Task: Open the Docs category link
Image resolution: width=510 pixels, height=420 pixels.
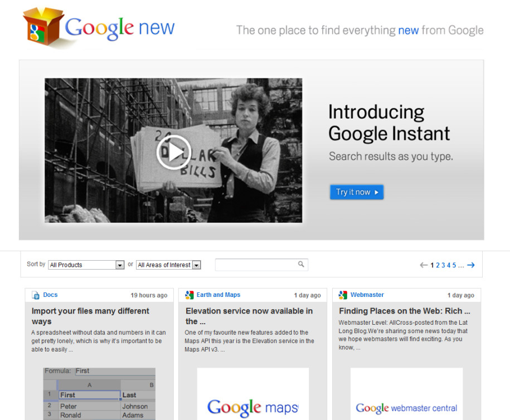Action: [50, 295]
